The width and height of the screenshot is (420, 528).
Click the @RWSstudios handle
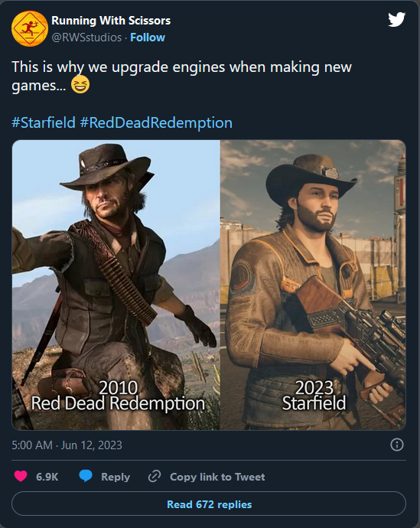86,37
